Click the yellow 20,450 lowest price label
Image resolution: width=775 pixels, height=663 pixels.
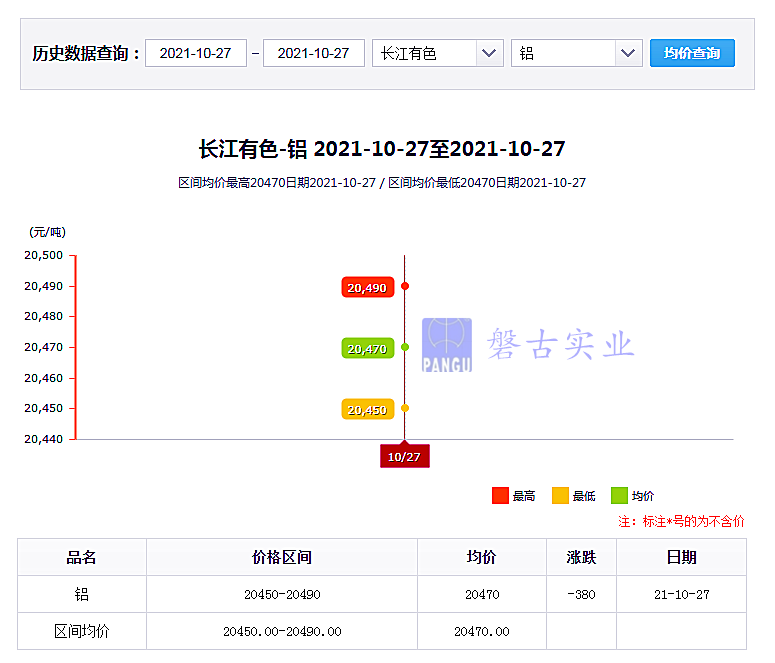[367, 410]
